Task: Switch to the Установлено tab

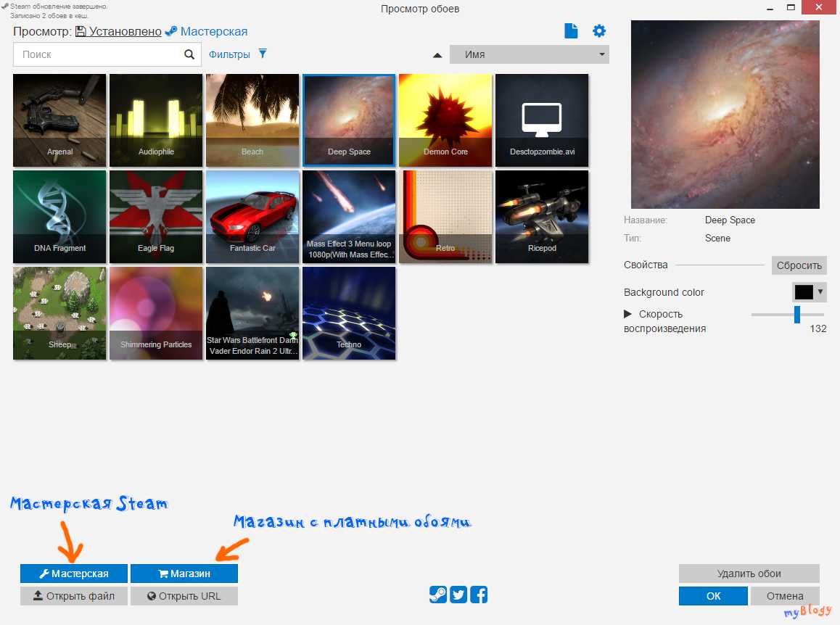Action: (x=118, y=32)
